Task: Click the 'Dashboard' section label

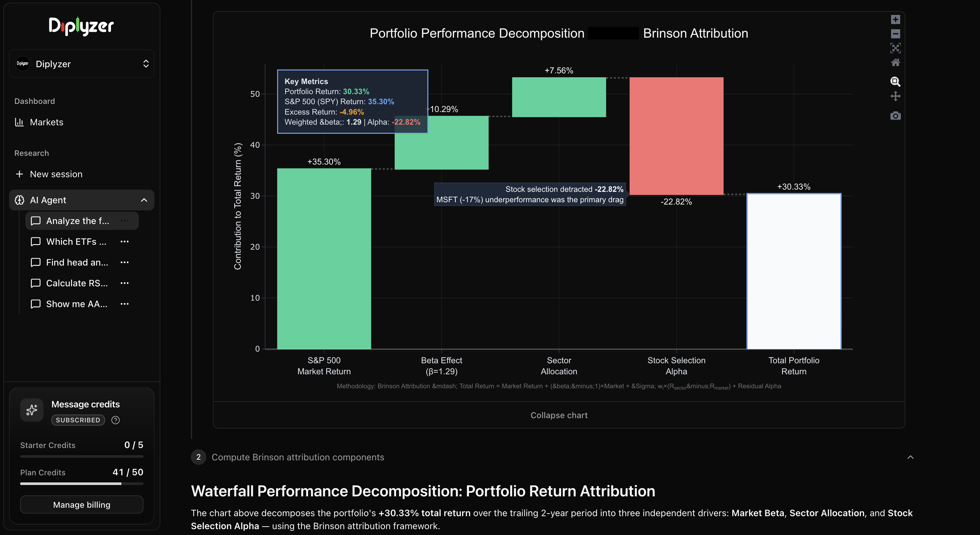Action: (35, 101)
